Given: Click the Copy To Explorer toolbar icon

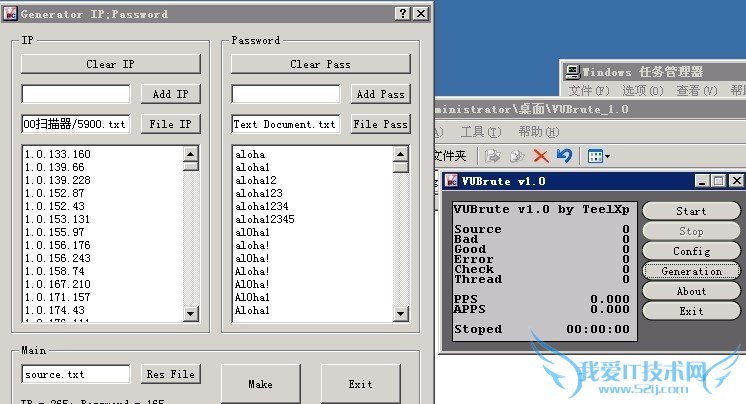Looking at the screenshot, I should (x=517, y=156).
